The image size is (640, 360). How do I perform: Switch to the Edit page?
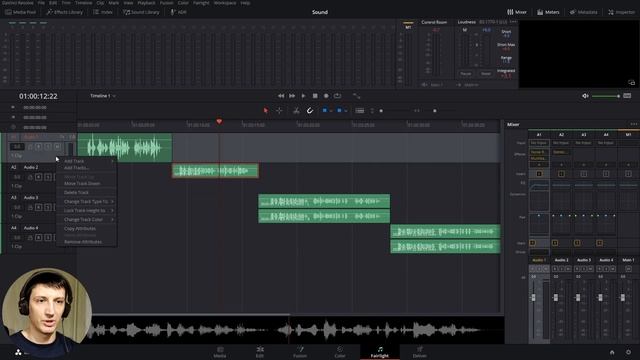[260, 352]
